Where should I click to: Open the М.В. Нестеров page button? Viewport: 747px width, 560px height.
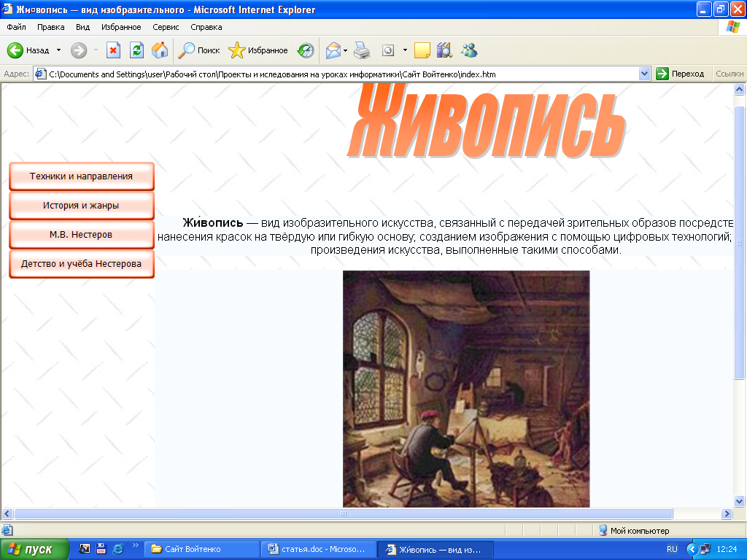click(82, 234)
